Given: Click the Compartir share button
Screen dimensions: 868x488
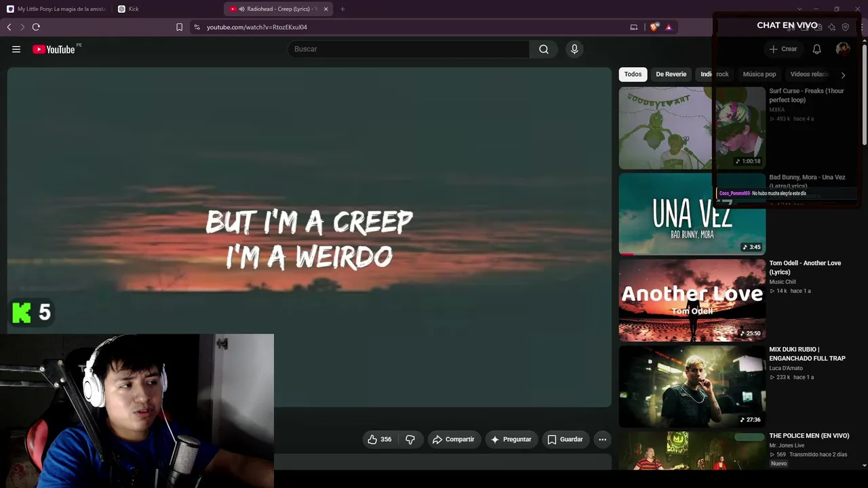Looking at the screenshot, I should click(x=454, y=439).
